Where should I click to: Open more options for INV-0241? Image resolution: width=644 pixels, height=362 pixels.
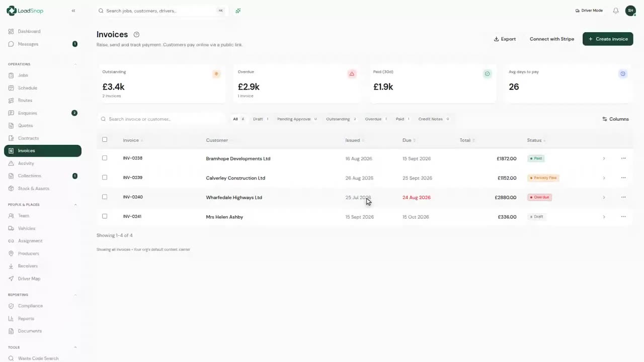[623, 217]
